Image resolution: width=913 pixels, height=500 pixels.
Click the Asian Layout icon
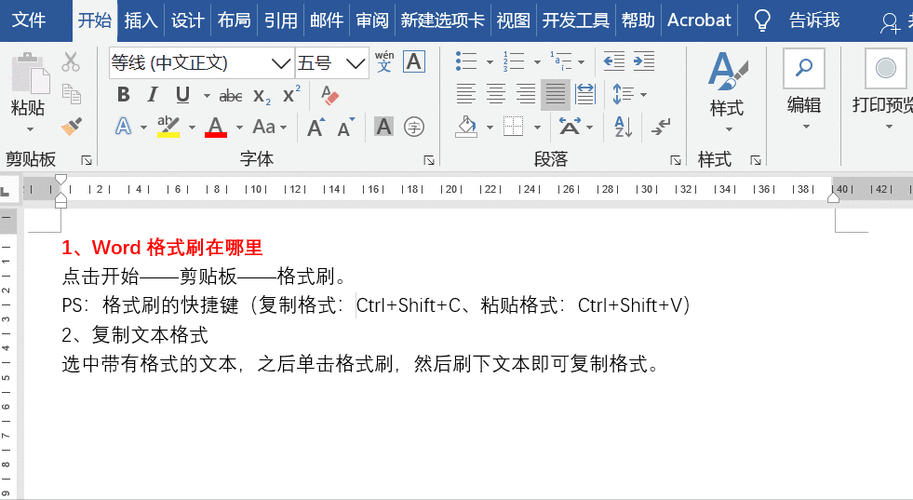point(569,126)
